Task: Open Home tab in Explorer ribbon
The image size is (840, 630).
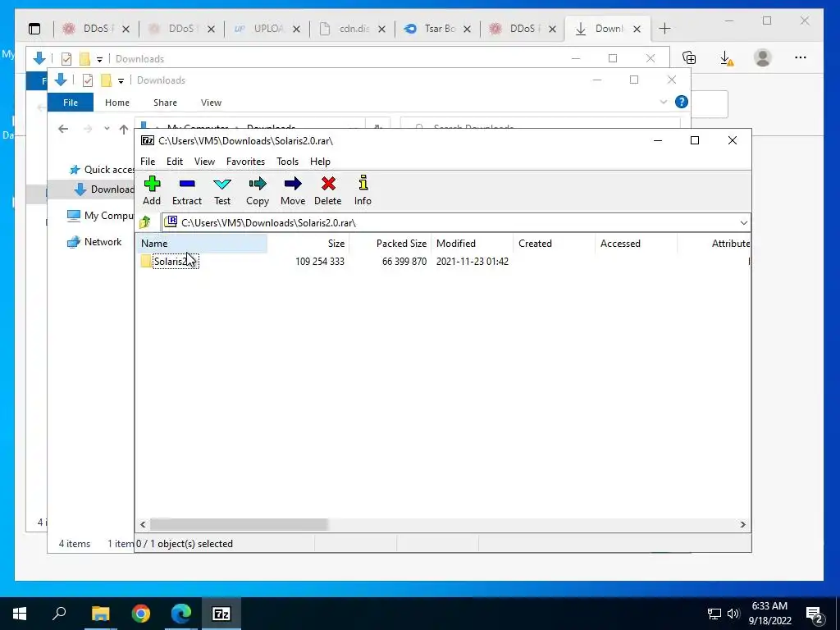Action: point(116,103)
